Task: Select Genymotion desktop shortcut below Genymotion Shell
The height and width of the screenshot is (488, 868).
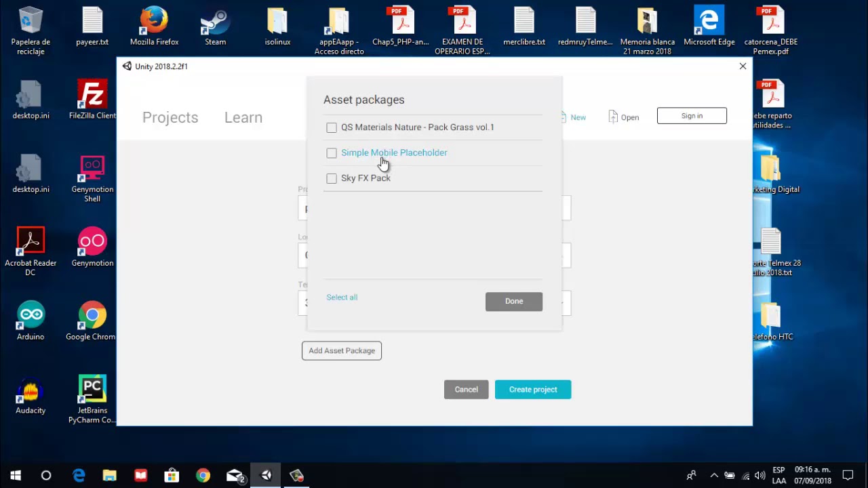Action: click(92, 247)
